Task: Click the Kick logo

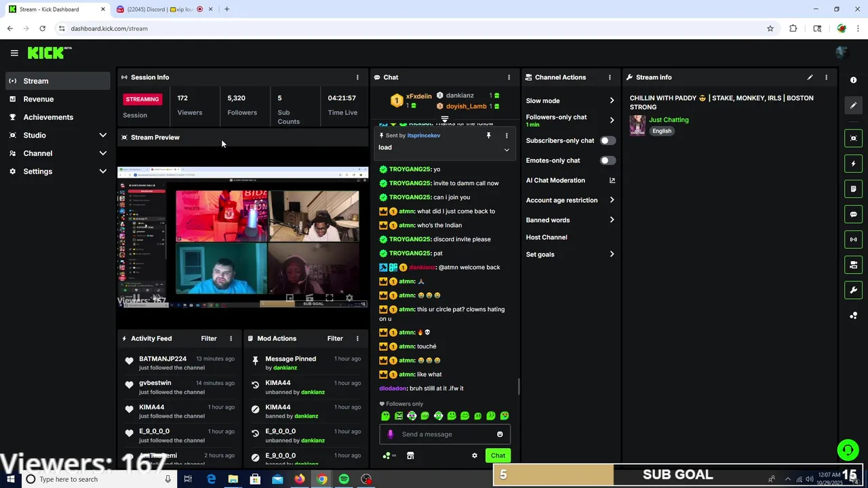Action: [50, 53]
